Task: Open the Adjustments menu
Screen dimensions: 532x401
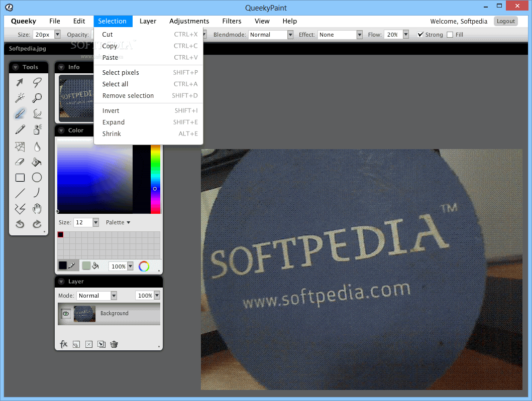Action: coord(189,21)
